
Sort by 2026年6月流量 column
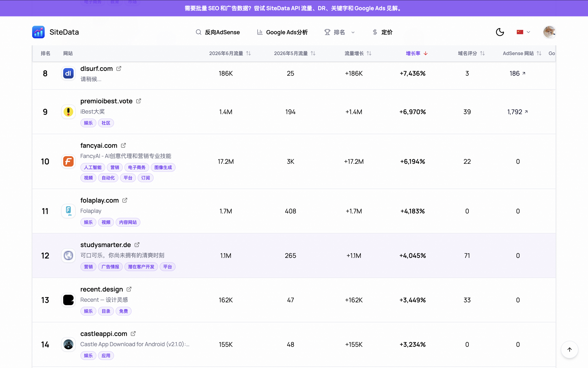(x=230, y=53)
